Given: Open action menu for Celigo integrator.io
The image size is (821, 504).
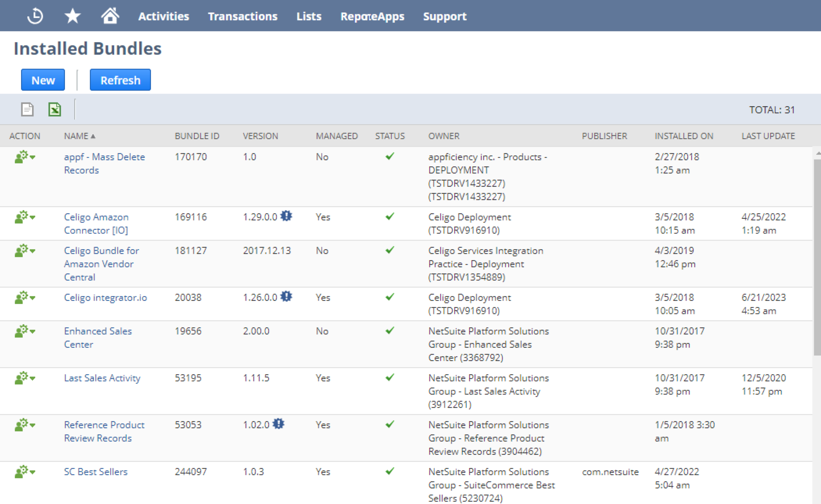Looking at the screenshot, I should 25,298.
